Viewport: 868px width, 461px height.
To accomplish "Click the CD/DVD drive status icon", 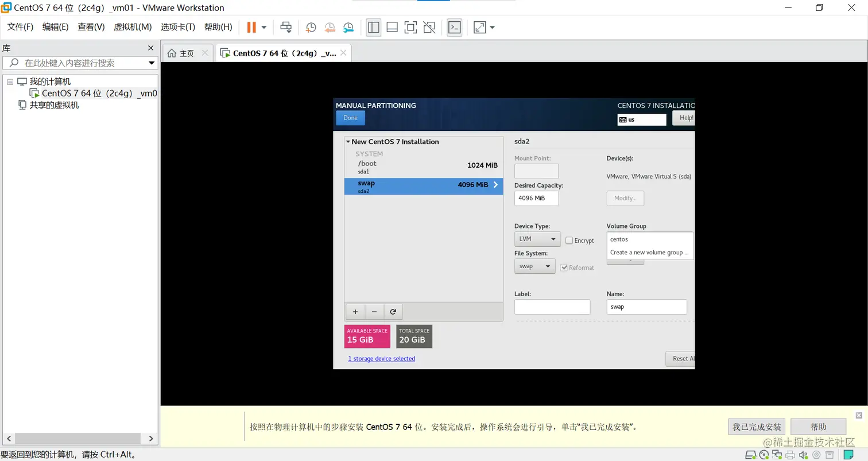I will coord(764,455).
